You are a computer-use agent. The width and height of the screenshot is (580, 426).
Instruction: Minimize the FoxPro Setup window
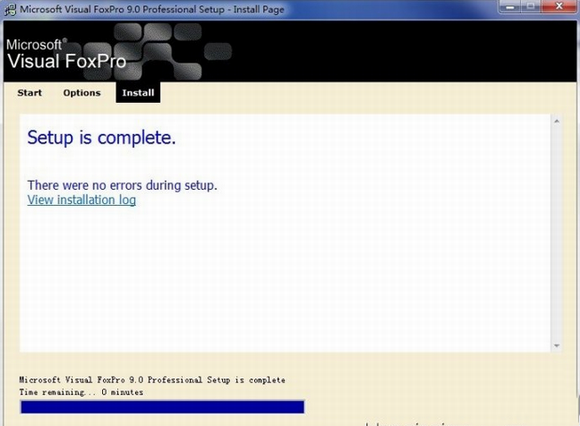click(x=510, y=7)
